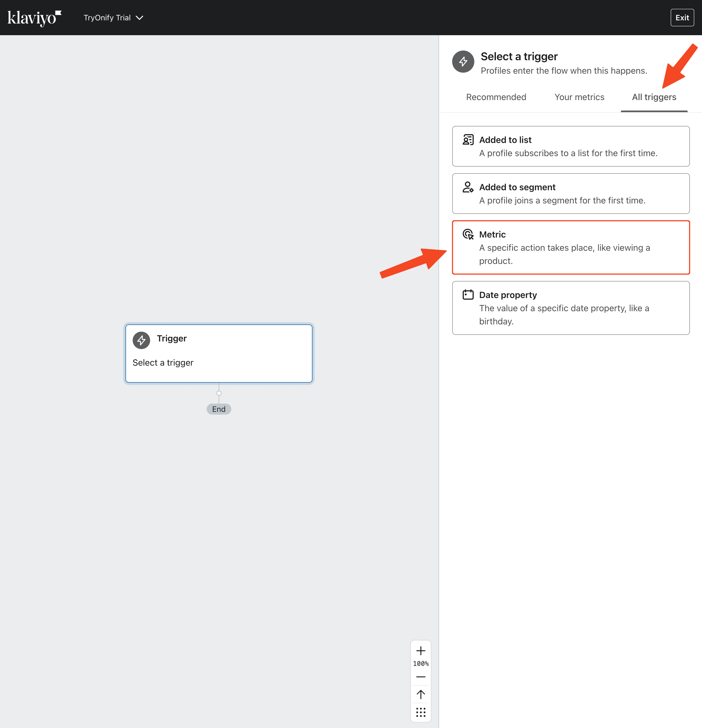Viewport: 702px width, 728px height.
Task: Choose the Added to list trigger
Action: click(x=571, y=146)
